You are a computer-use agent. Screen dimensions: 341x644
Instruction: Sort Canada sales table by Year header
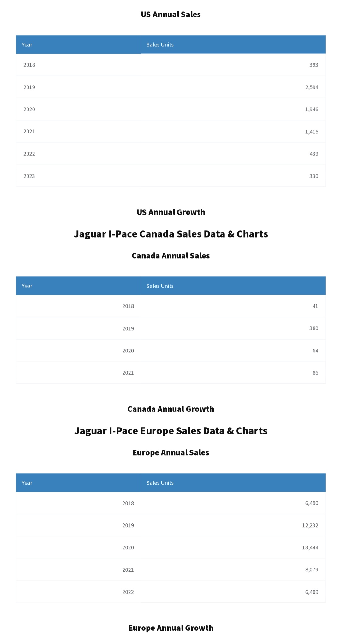click(x=27, y=286)
